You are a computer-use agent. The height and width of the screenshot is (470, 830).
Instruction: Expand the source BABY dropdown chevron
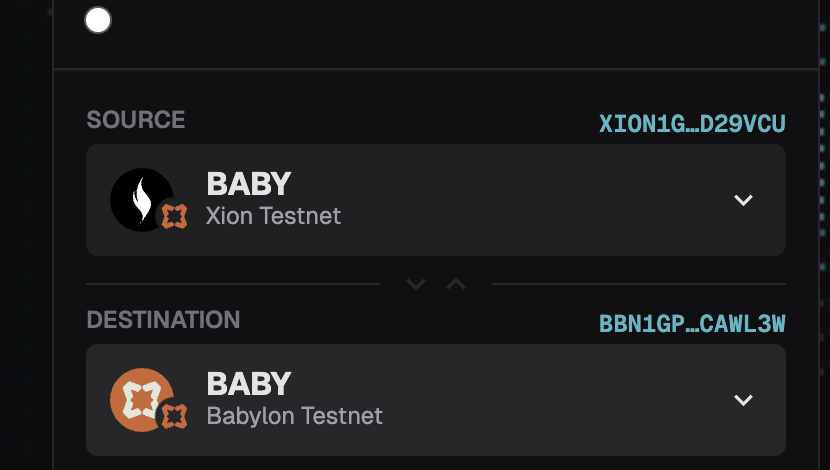(x=743, y=200)
